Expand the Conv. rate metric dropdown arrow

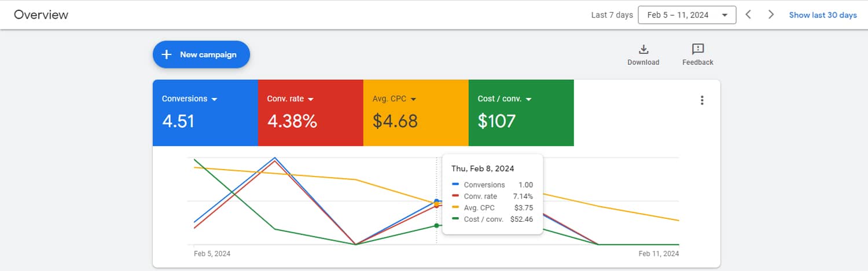click(311, 99)
